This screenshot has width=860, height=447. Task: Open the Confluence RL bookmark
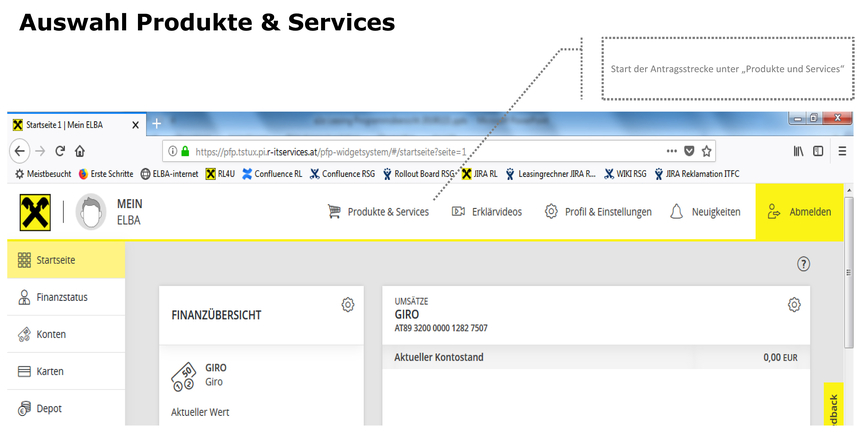point(271,173)
